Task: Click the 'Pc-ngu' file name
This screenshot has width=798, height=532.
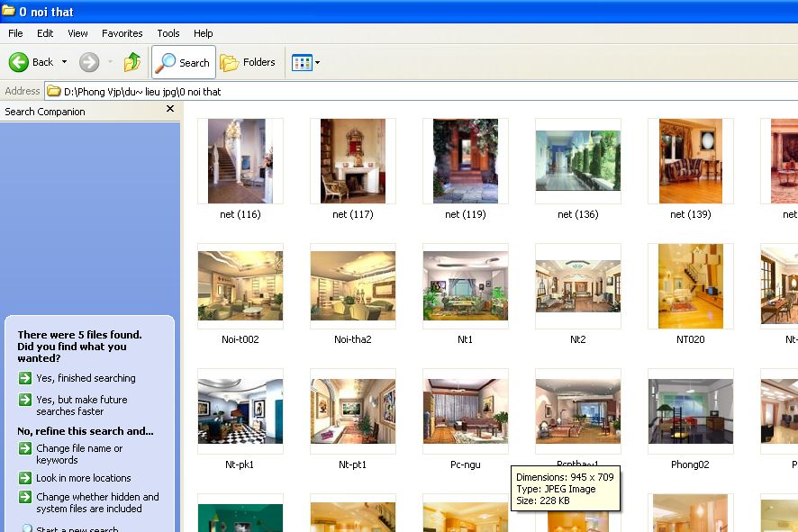Action: pos(465,464)
